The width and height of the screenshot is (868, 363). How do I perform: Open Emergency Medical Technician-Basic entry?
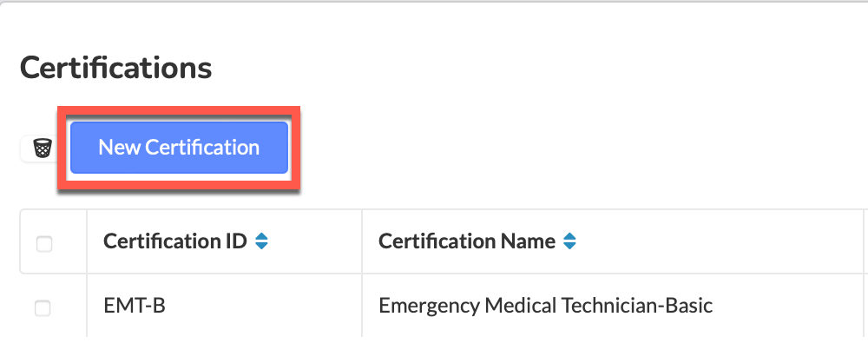coord(545,306)
